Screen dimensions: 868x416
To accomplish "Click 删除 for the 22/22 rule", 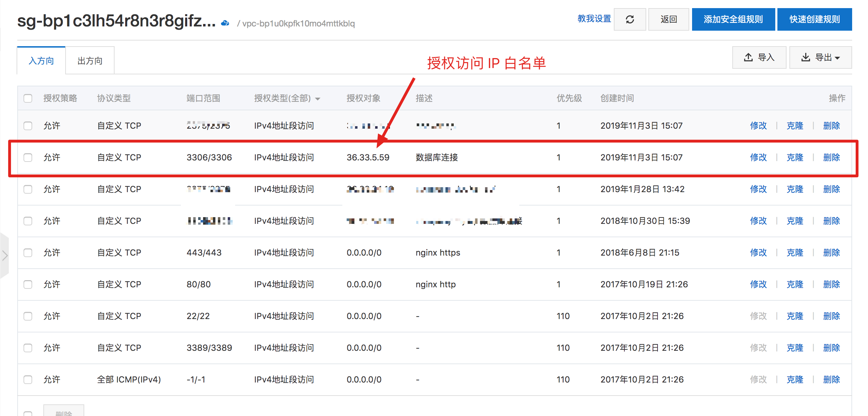I will coord(831,316).
